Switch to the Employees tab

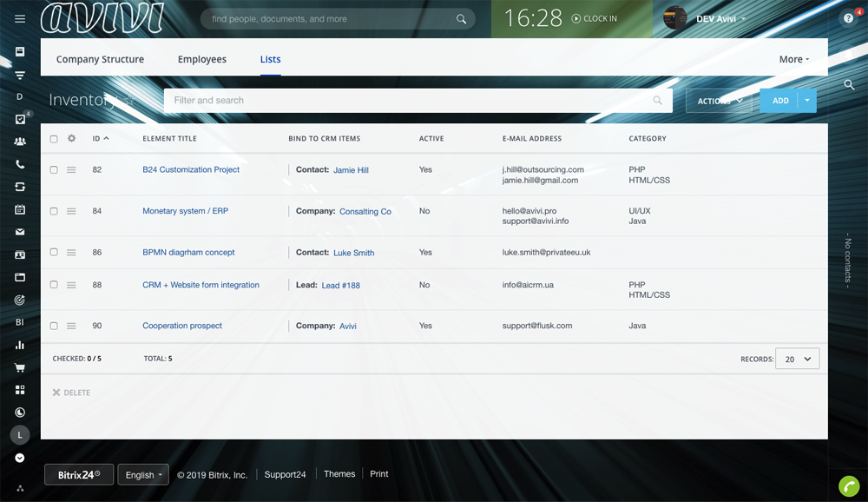201,59
